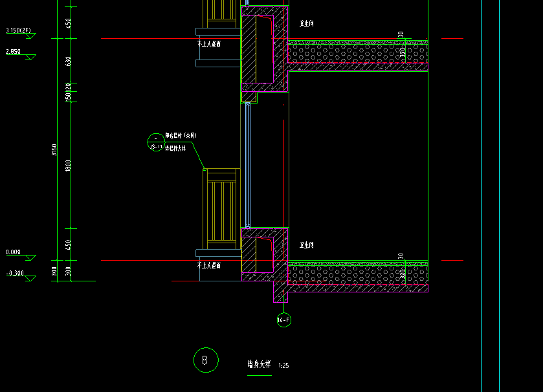Click the JS-11 detail reference bubble
543x392 pixels.
pyautogui.click(x=156, y=142)
